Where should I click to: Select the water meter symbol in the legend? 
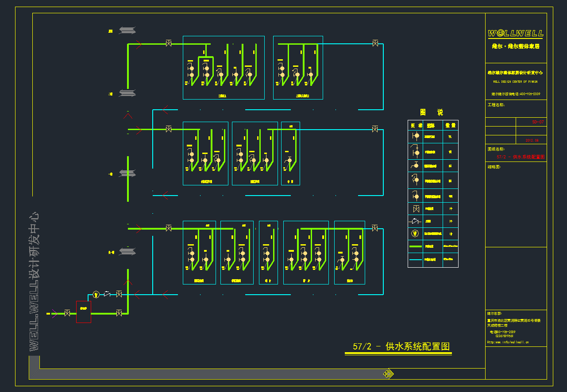[x=415, y=233]
